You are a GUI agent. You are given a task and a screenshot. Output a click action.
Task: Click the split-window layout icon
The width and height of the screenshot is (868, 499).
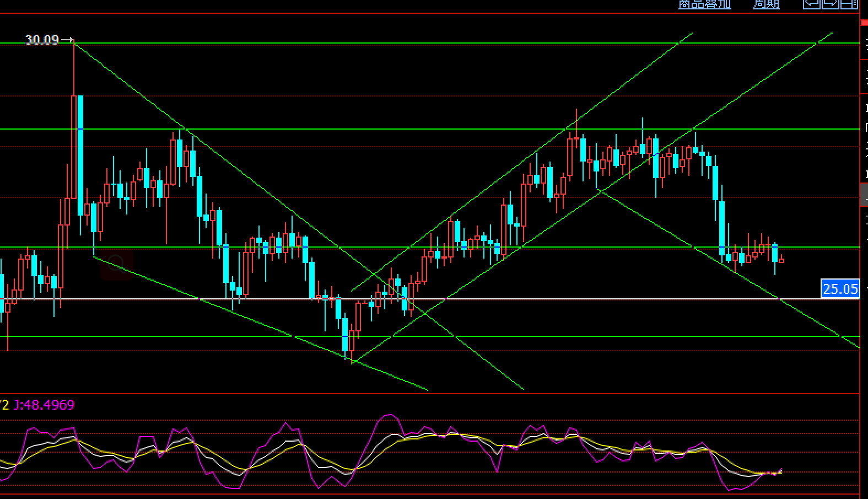[849, 4]
